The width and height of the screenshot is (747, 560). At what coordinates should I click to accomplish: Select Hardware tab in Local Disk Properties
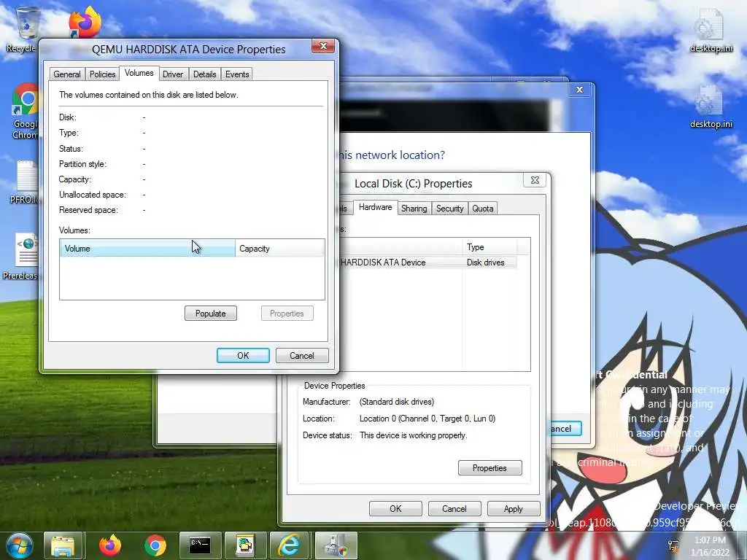point(376,207)
